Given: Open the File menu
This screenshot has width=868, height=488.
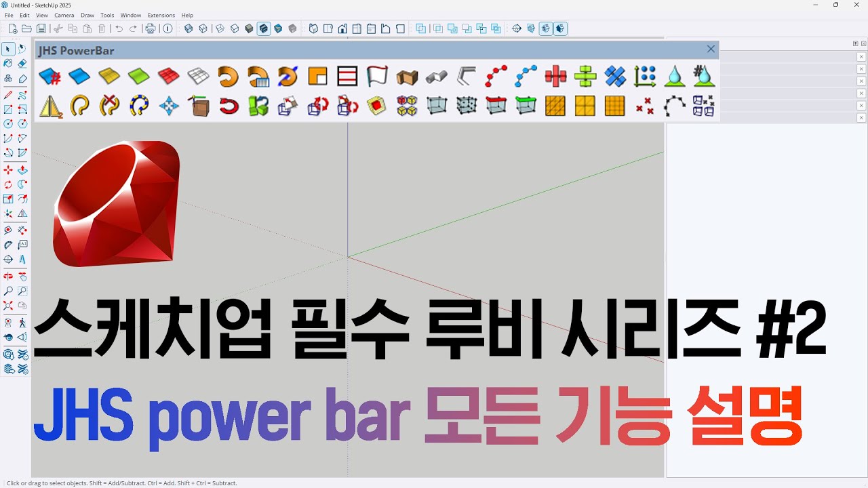Looking at the screenshot, I should [x=9, y=15].
